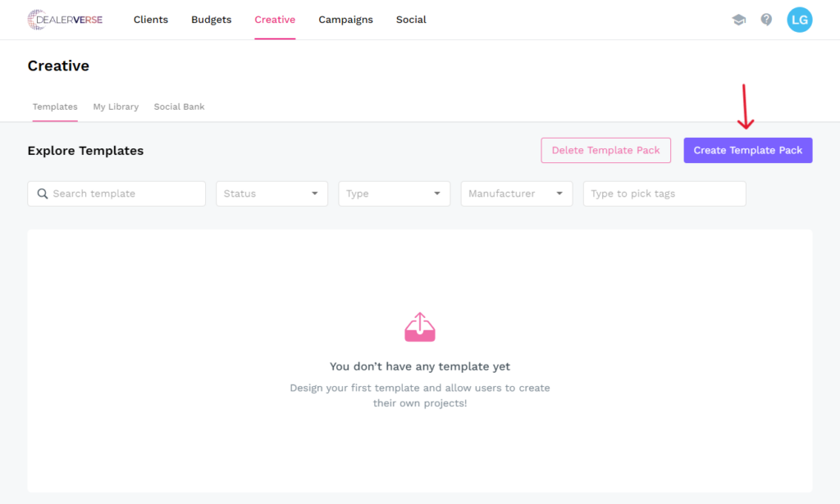Open the graduation cap learning icon
This screenshot has width=840, height=504.
point(738,20)
